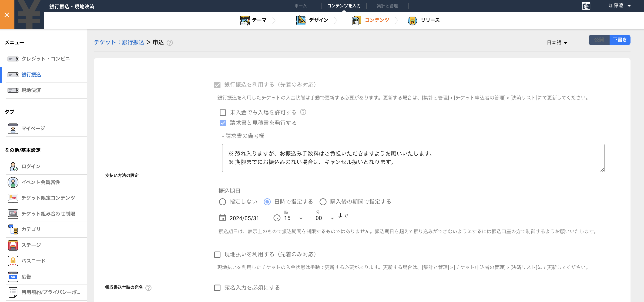
Task: Open the チケット：銀行振込 breadcrumb link
Action: 120,42
